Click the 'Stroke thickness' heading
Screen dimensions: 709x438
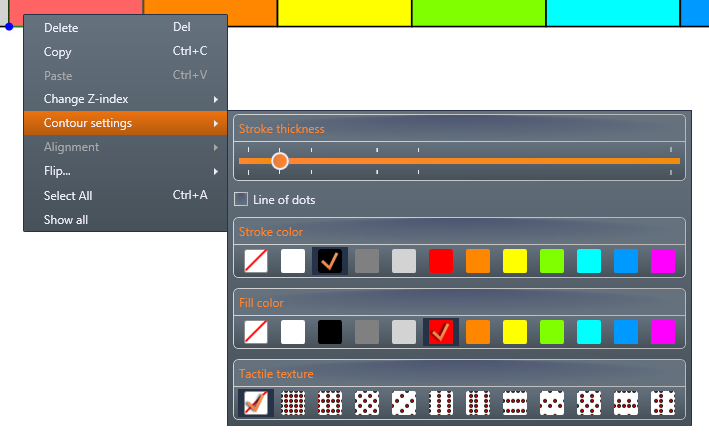(x=282, y=129)
